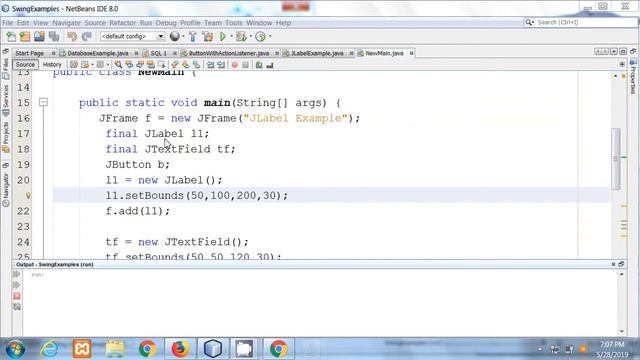The height and width of the screenshot is (360, 640).
Task: Open dropdown arrow beside Profile Project
Action: coord(270,36)
